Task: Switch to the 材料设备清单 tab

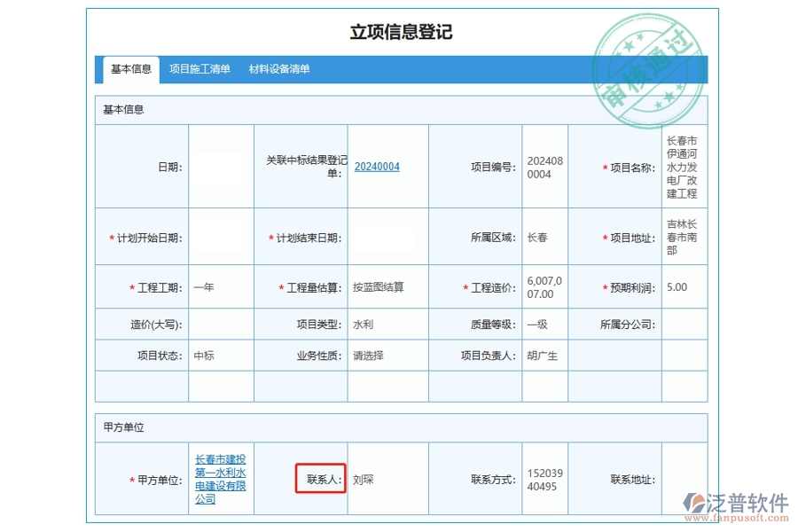Action: pyautogui.click(x=281, y=67)
